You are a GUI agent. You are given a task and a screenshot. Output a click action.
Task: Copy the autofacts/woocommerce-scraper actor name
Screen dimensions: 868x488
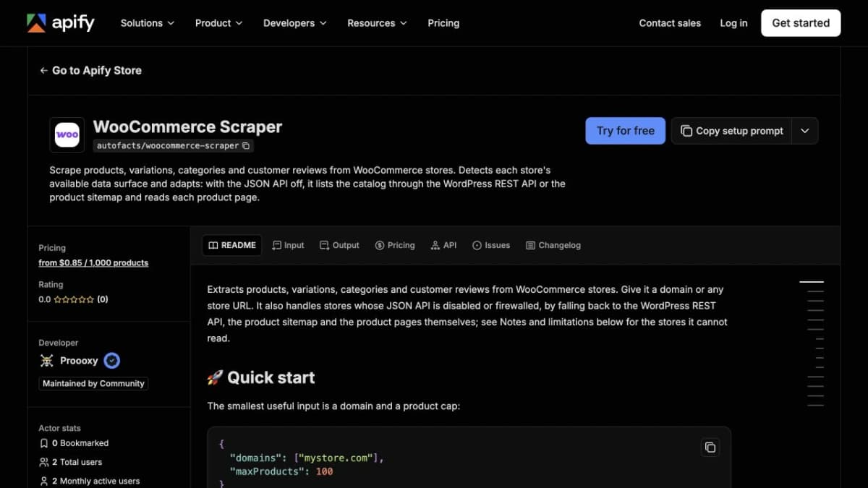[246, 145]
